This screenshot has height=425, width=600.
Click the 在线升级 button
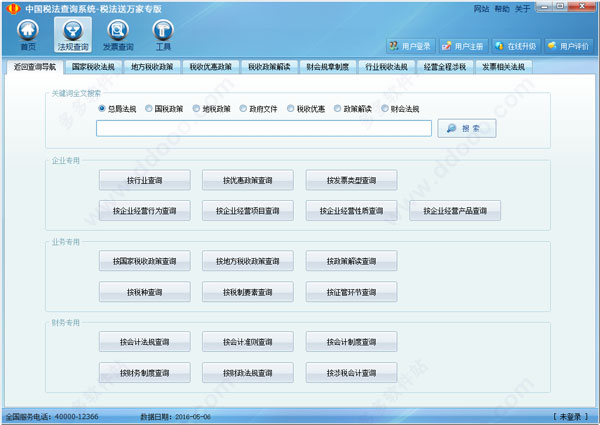516,46
